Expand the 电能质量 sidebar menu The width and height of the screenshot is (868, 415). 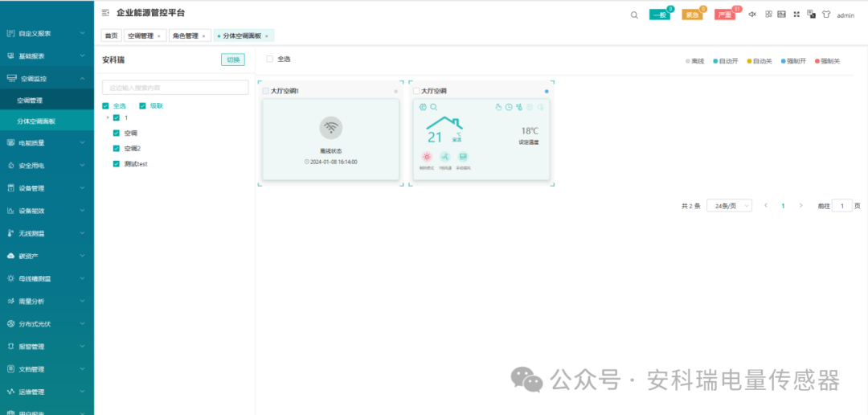point(47,142)
